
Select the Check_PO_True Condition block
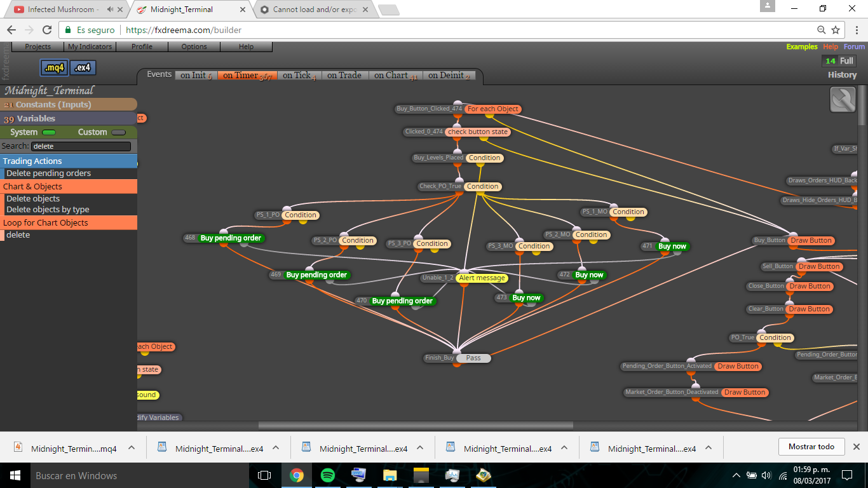[x=482, y=187]
